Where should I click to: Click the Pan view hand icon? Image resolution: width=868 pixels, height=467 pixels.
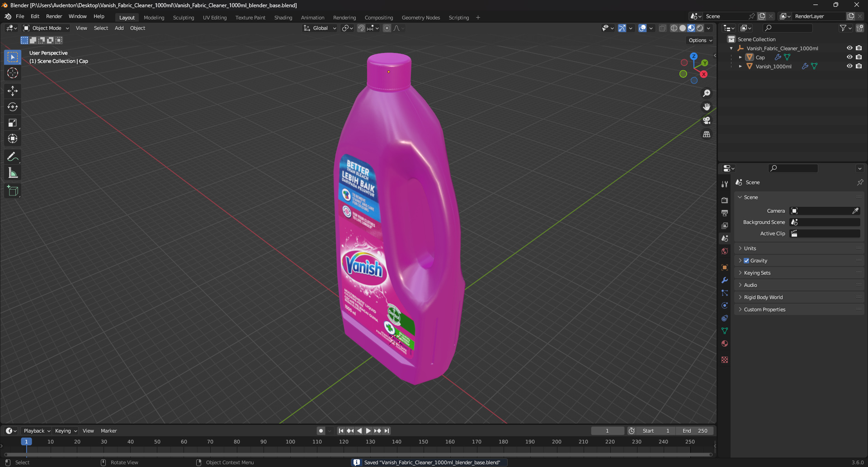coord(707,107)
